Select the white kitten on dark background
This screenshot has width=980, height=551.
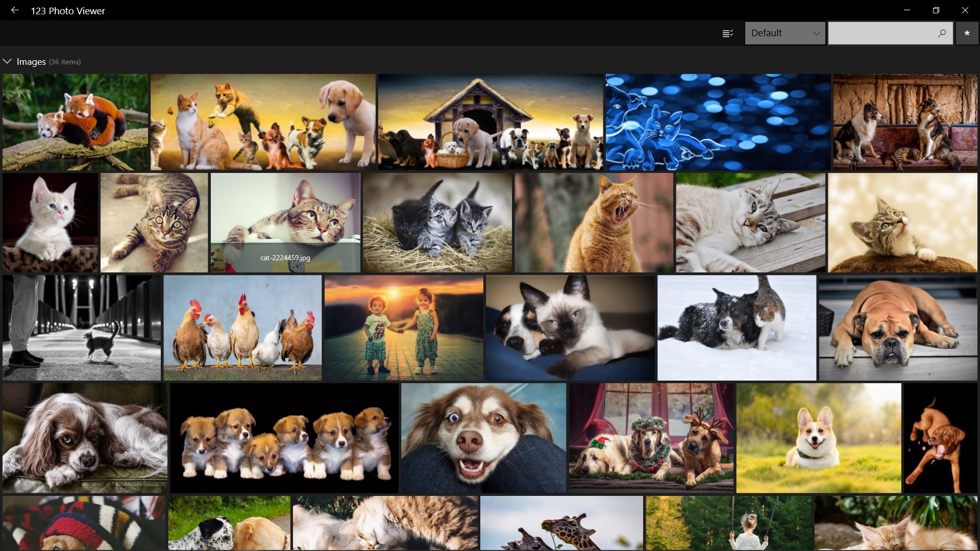(50, 222)
